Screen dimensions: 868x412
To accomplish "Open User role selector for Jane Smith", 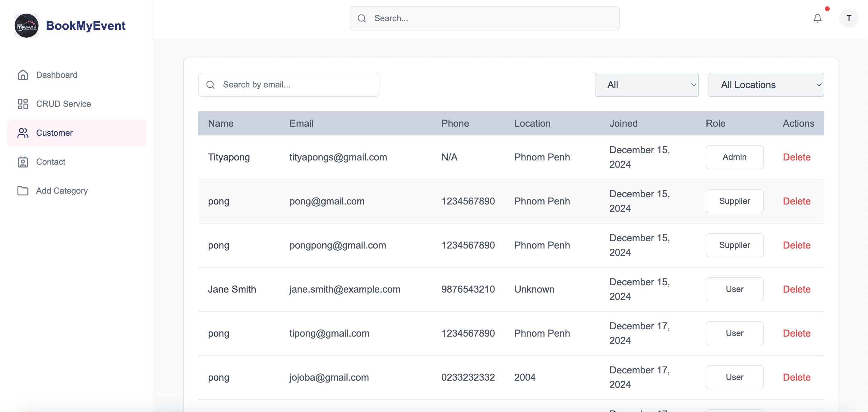I will tap(734, 289).
